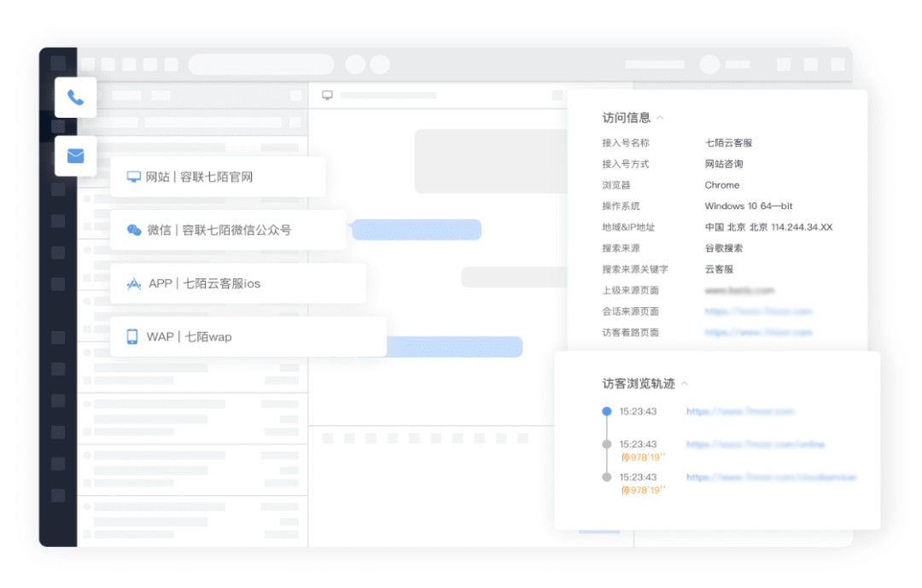The width and height of the screenshot is (922, 588).
Task: Click 搜索来源关键字 label
Action: point(635,270)
